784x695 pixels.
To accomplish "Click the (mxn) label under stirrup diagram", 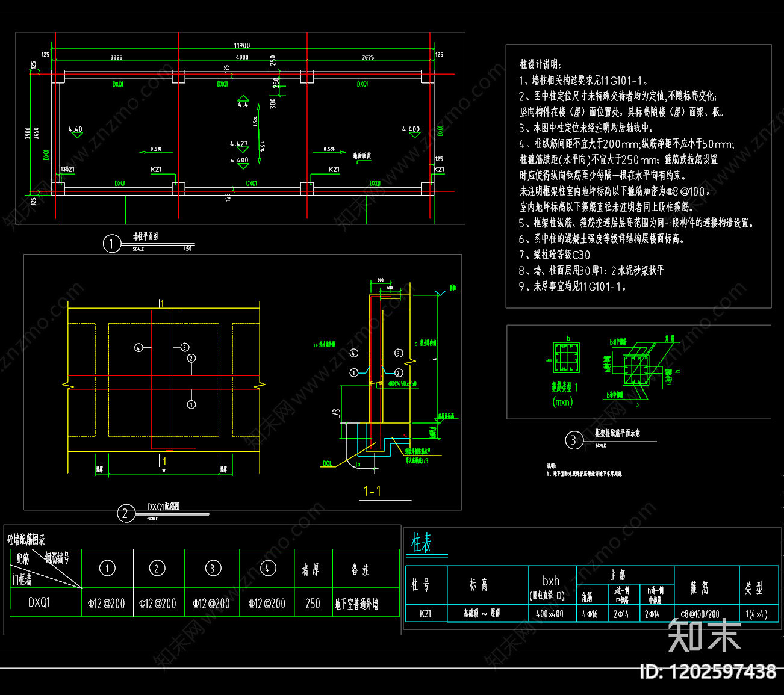I will [563, 402].
